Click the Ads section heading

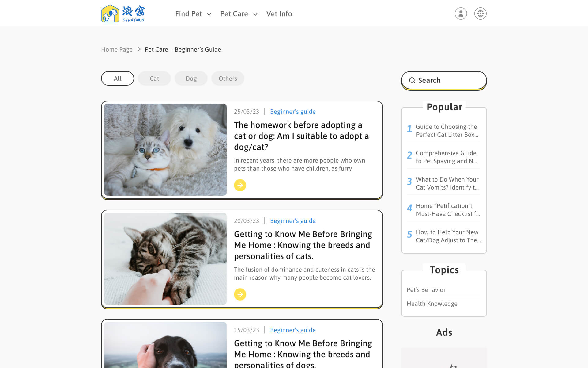444,332
